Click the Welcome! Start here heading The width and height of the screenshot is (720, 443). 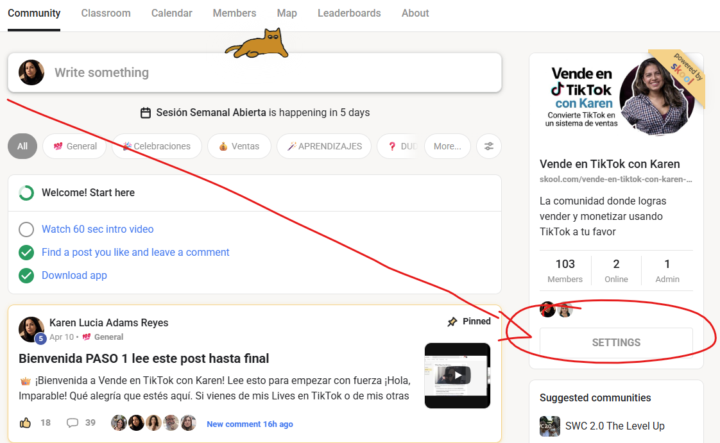[88, 193]
